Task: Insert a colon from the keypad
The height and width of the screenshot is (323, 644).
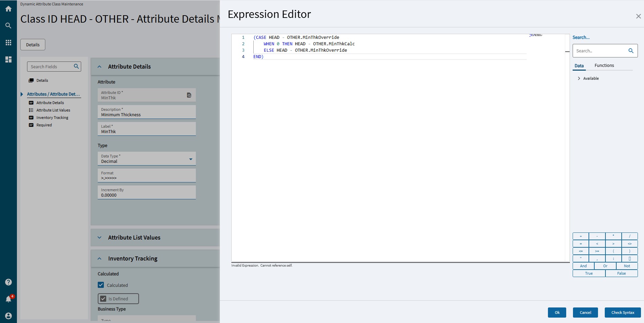Action: pos(613,258)
